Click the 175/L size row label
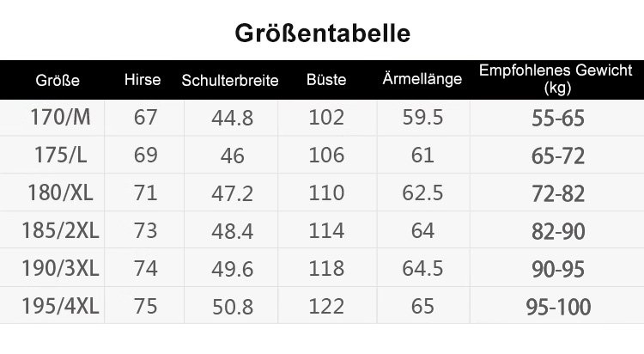Screen dimensions: 644x354 pos(60,156)
